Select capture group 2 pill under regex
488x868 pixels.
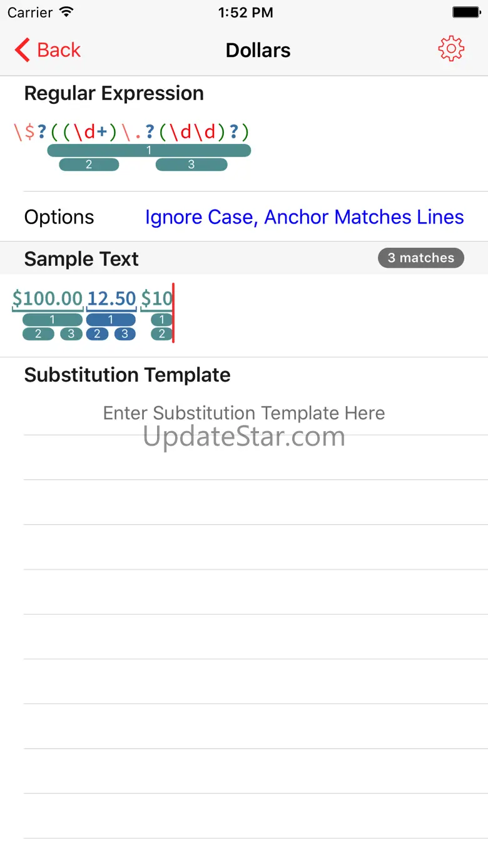89,165
